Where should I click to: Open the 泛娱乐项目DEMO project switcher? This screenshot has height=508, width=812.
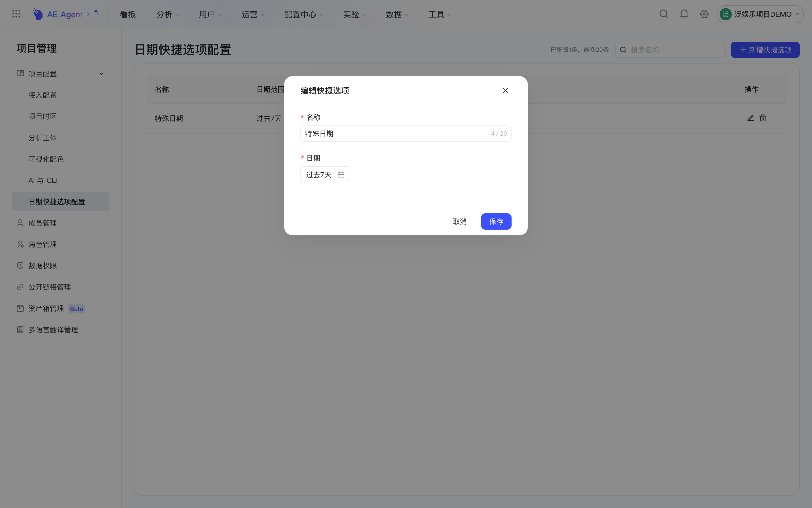[760, 14]
